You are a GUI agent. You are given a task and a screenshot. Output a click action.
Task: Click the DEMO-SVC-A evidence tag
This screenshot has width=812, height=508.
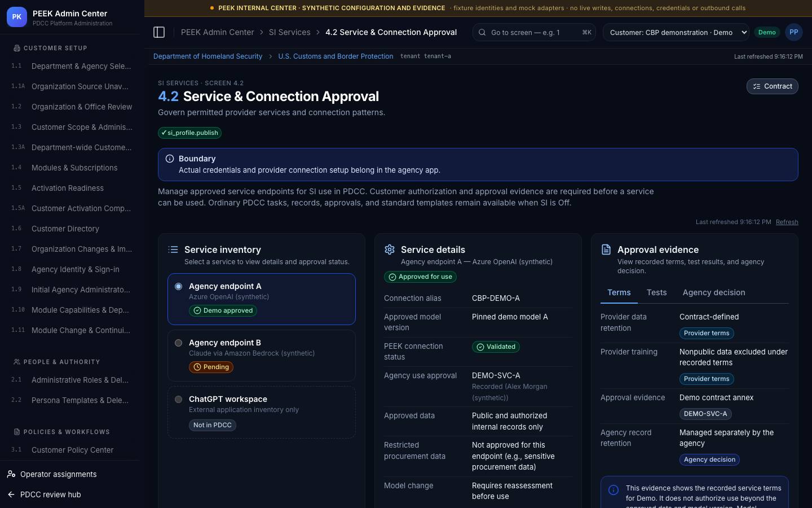click(705, 414)
